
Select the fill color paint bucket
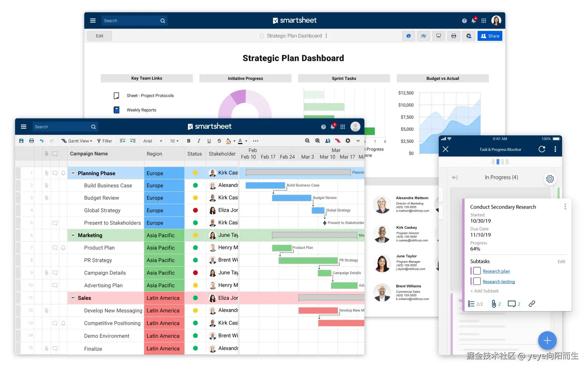229,141
